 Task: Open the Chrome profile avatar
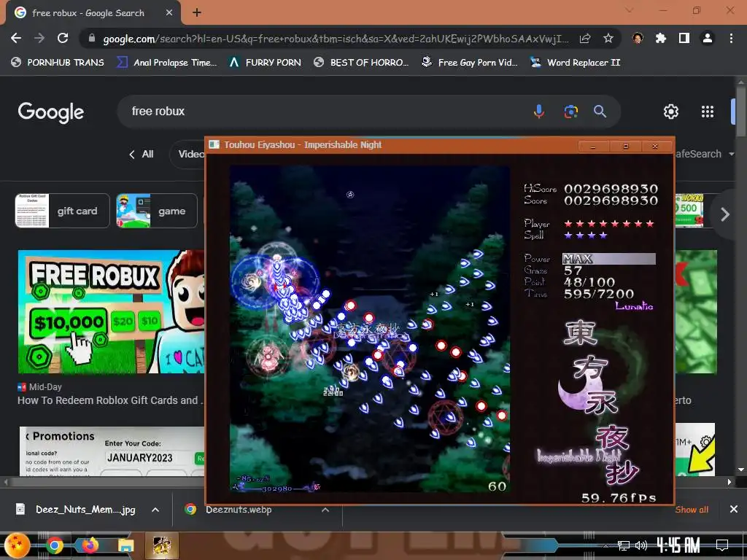[708, 38]
